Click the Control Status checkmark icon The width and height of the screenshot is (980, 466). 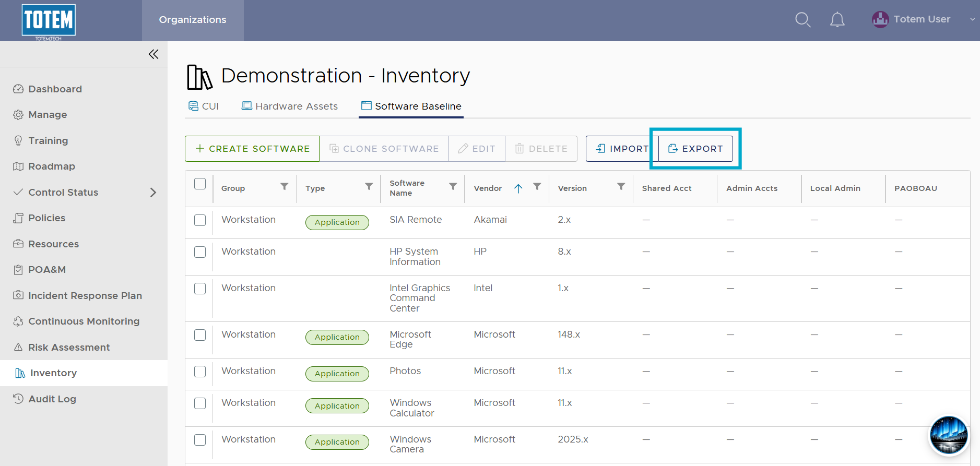tap(18, 192)
